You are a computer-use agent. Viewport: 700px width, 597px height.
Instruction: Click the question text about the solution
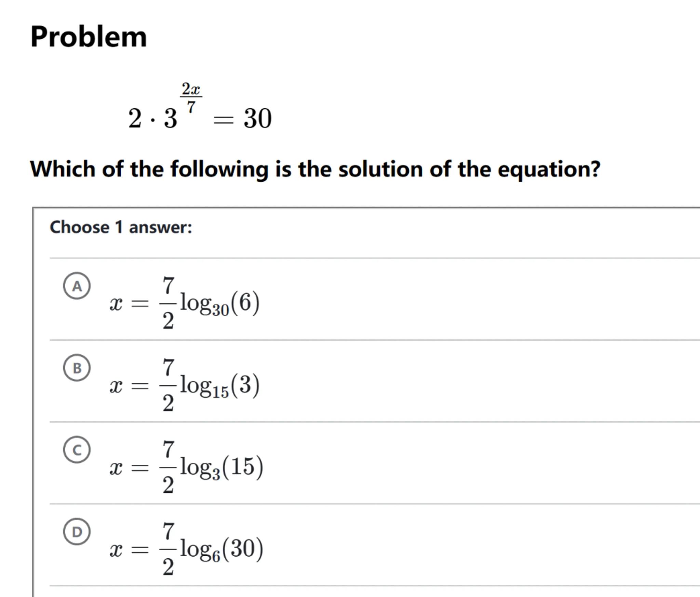[x=315, y=169]
